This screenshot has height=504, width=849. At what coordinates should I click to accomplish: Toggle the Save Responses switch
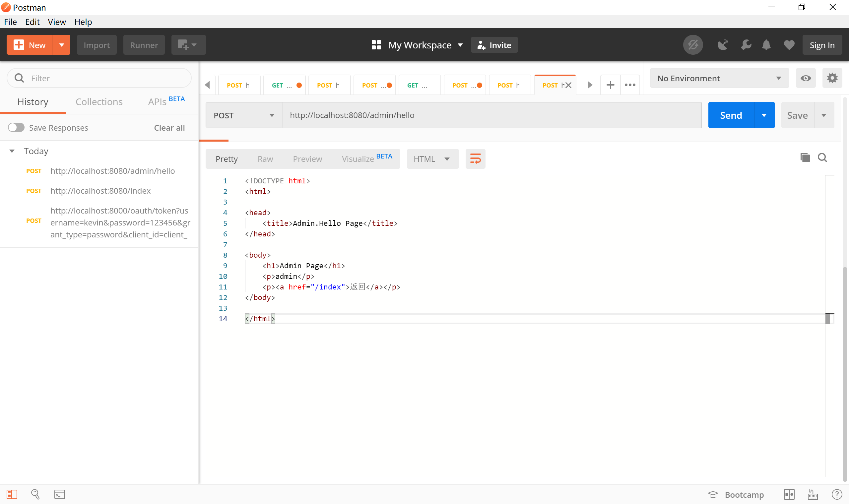(x=16, y=128)
